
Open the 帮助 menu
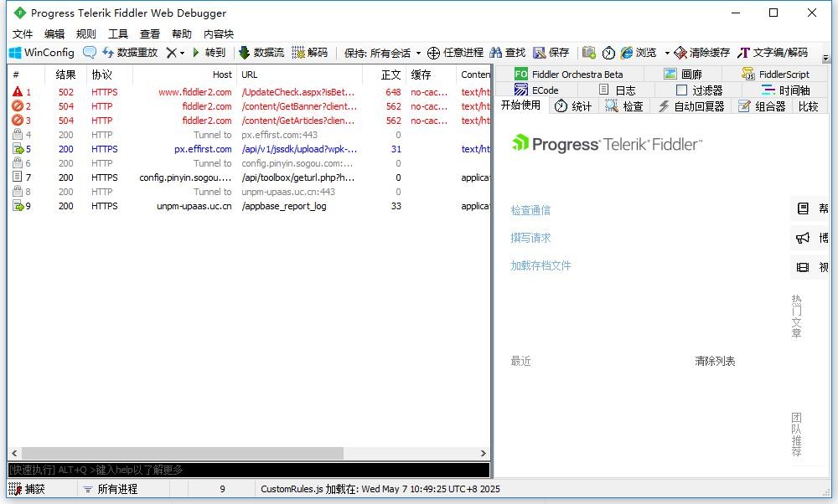coord(182,34)
